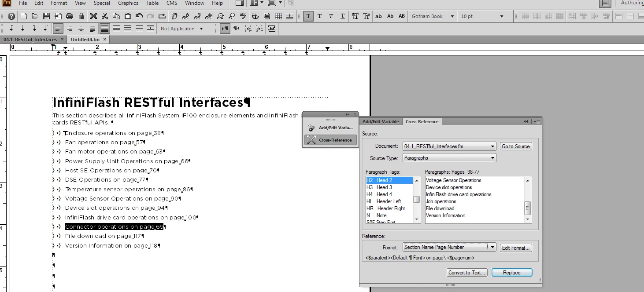Click the Replace button
644x292 pixels.
(x=512, y=273)
